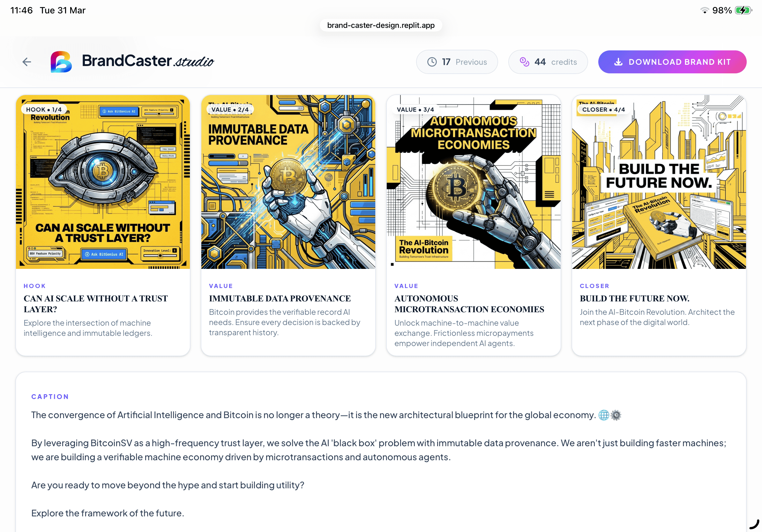This screenshot has height=532, width=762.
Task: Click the coins icon beside 44 credits
Action: [524, 62]
